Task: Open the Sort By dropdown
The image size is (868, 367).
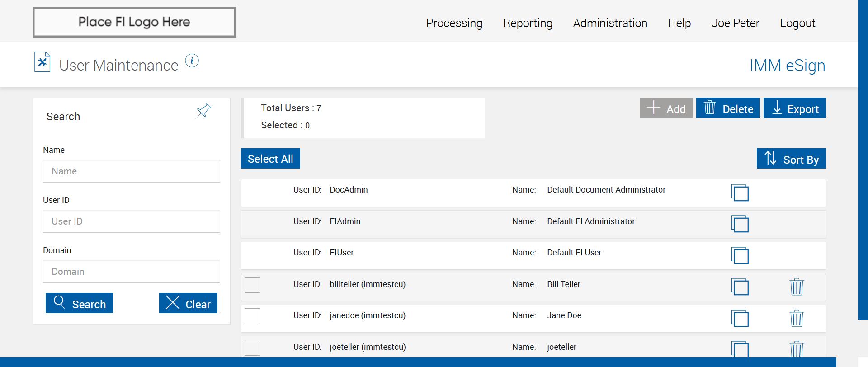Action: tap(791, 159)
